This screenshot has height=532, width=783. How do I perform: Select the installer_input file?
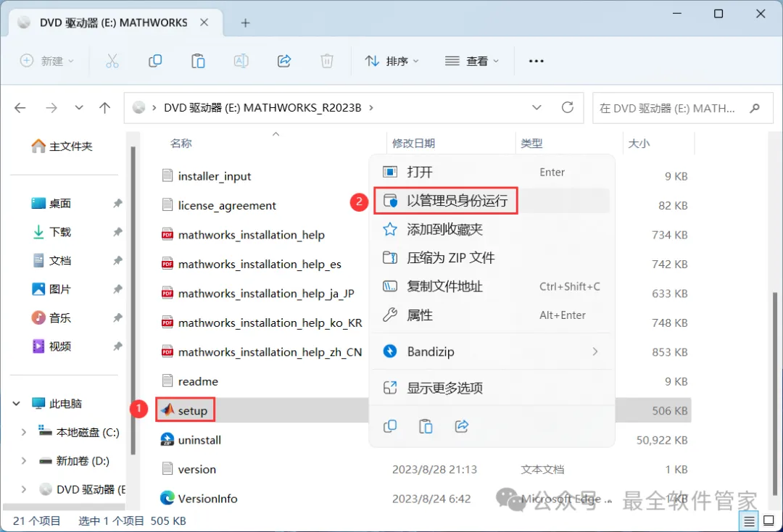pos(206,176)
